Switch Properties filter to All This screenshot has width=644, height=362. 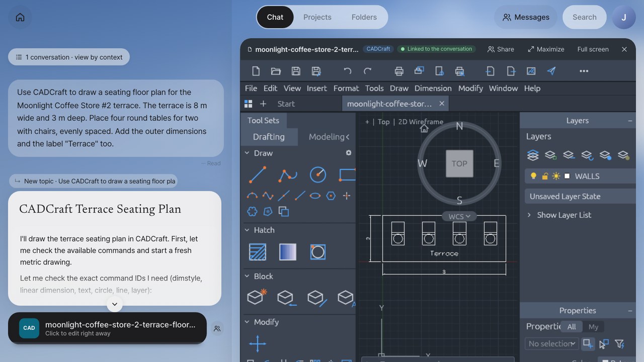point(572,327)
